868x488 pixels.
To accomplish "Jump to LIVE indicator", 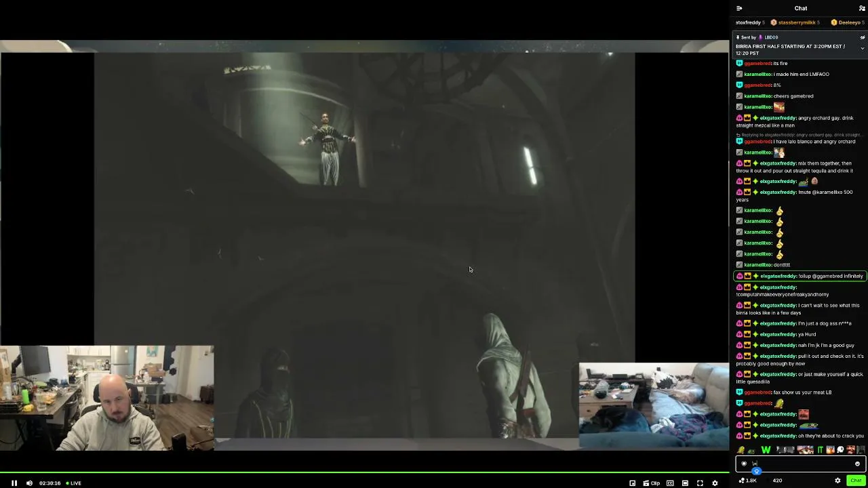I will [x=73, y=483].
